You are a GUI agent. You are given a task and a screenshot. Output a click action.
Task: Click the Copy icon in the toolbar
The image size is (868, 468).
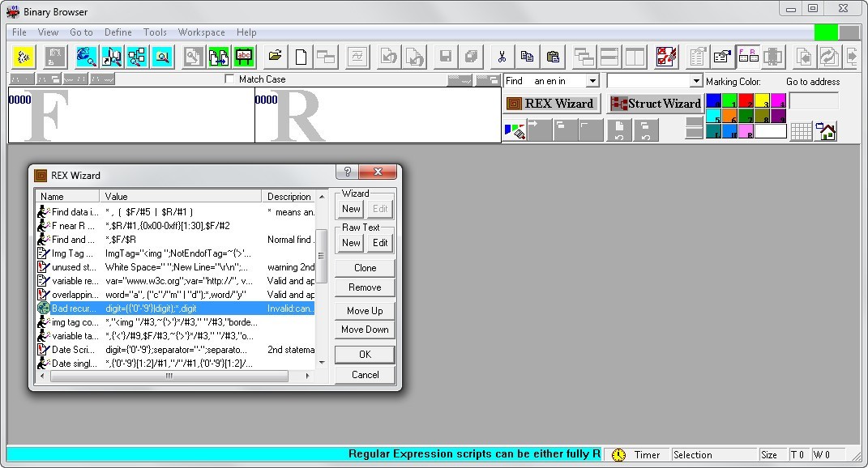(x=527, y=57)
